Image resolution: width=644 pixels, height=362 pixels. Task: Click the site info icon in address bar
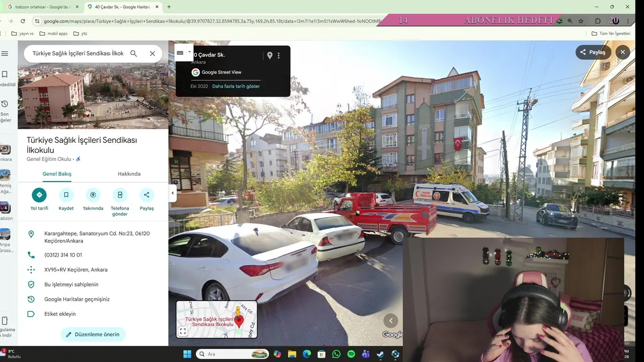37,21
